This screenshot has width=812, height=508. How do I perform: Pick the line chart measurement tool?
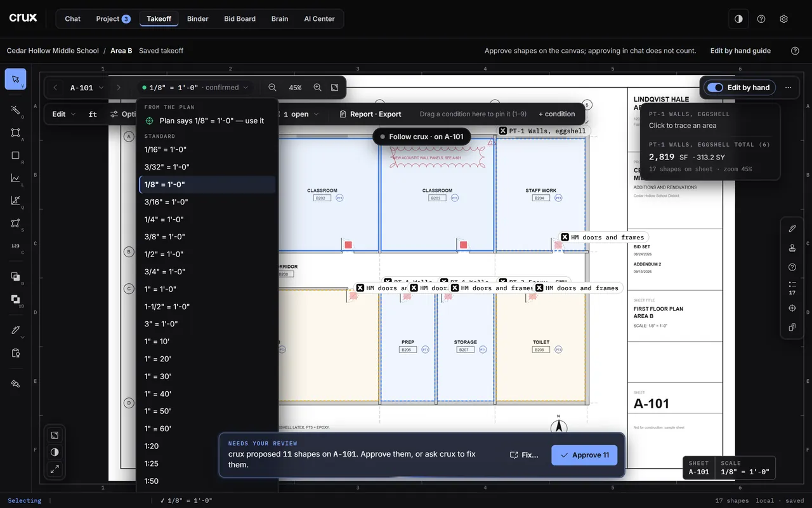coord(16,178)
